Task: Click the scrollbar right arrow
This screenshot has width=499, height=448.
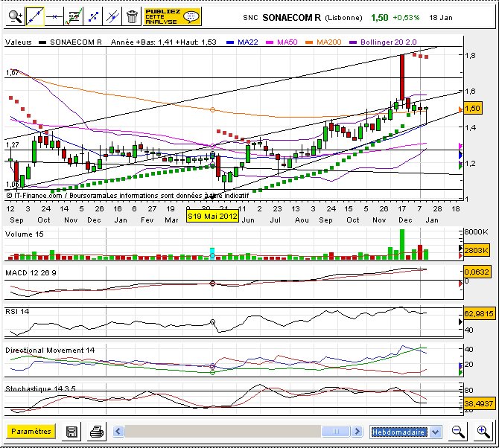Action: 357,432
